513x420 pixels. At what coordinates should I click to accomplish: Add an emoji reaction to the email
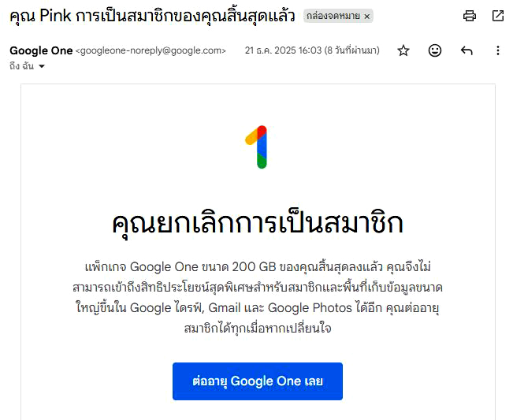435,50
